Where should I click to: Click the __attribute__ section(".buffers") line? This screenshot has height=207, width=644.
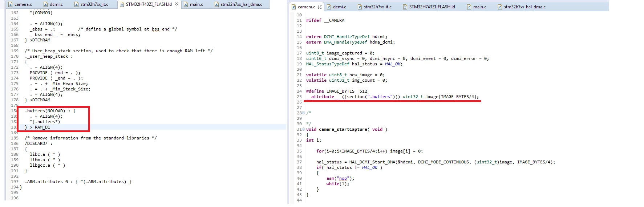point(393,97)
